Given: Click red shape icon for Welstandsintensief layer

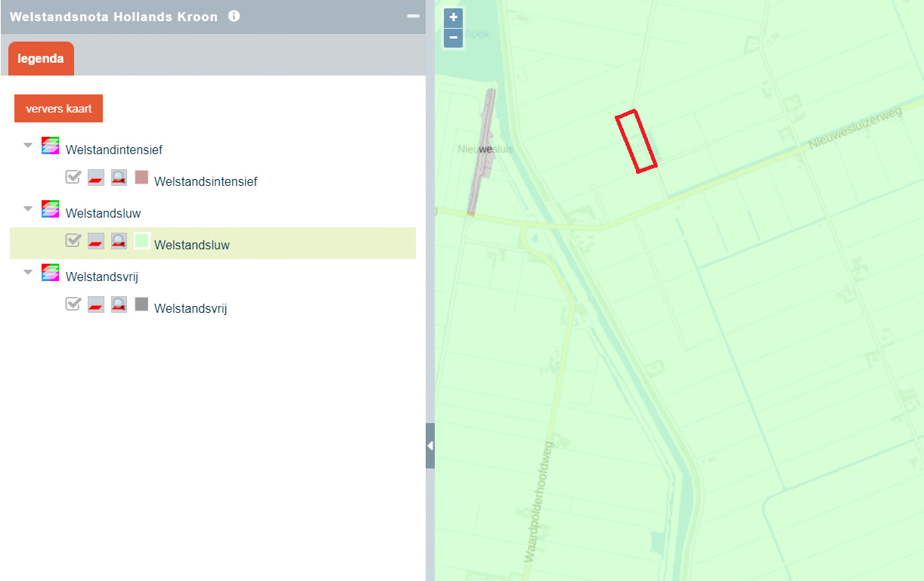Looking at the screenshot, I should click(x=96, y=178).
